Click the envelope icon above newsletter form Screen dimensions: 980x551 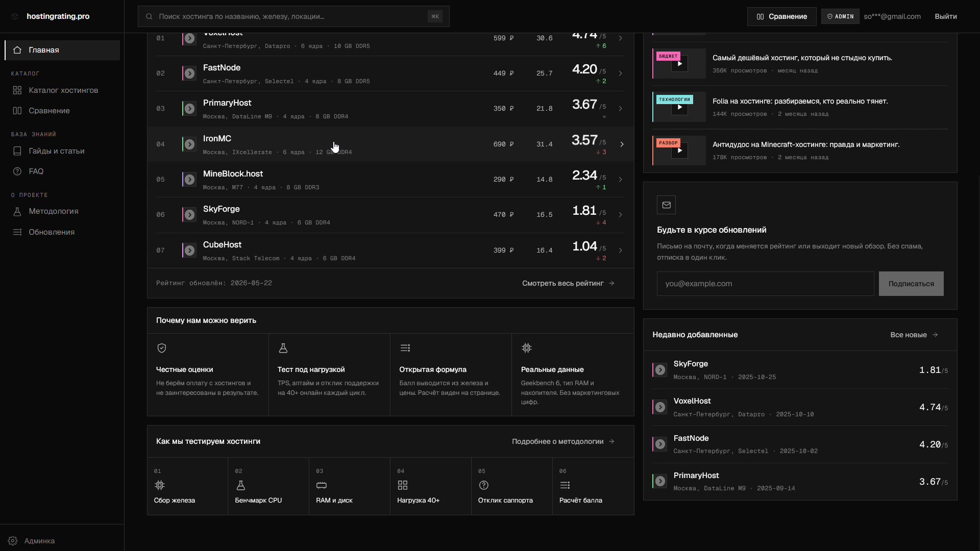pos(666,205)
